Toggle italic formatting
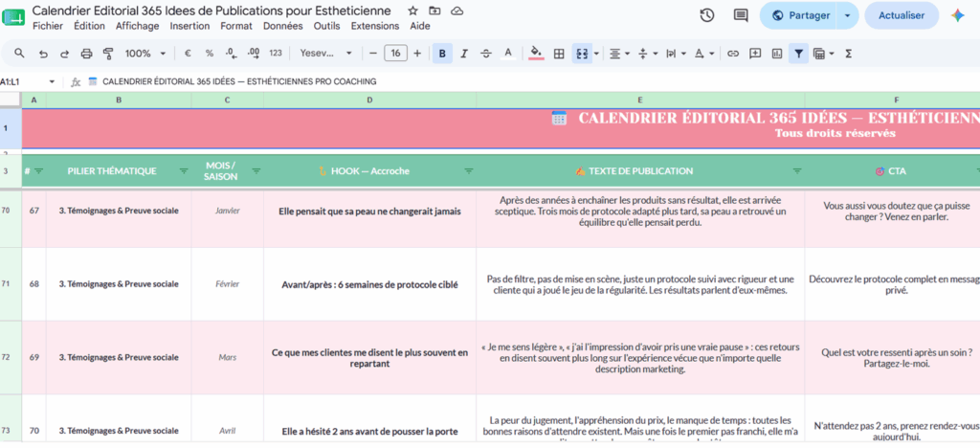The width and height of the screenshot is (980, 448). tap(464, 54)
